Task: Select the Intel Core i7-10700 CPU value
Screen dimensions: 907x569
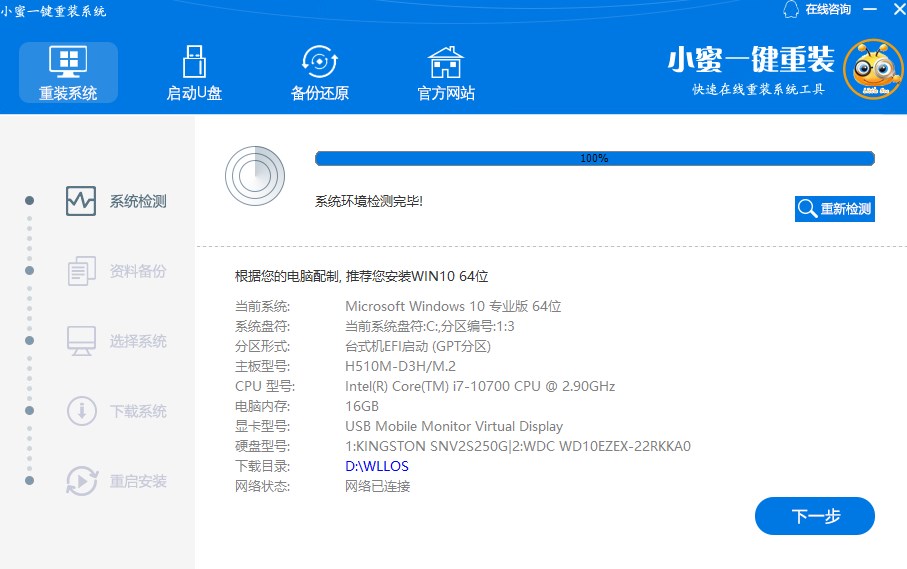Action: tap(480, 386)
